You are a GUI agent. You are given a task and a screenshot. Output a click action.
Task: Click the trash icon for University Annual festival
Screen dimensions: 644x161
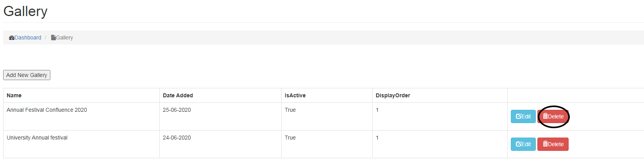pos(545,144)
